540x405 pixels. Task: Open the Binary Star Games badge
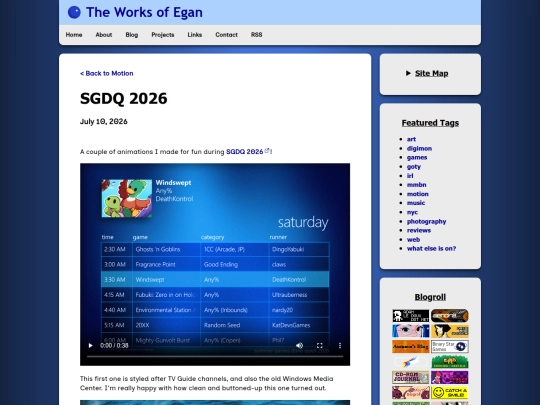pos(450,346)
